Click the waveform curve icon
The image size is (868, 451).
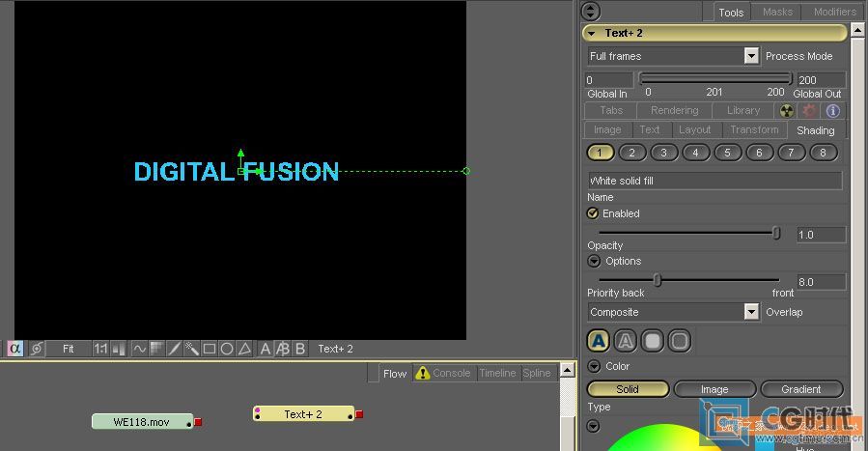(x=139, y=349)
